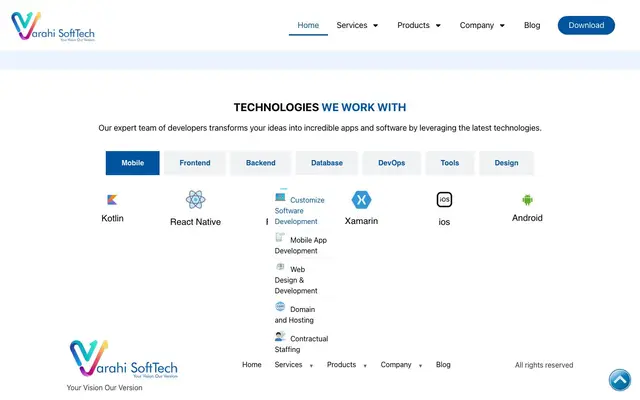Click the Mobile App Development icon

[x=280, y=237]
